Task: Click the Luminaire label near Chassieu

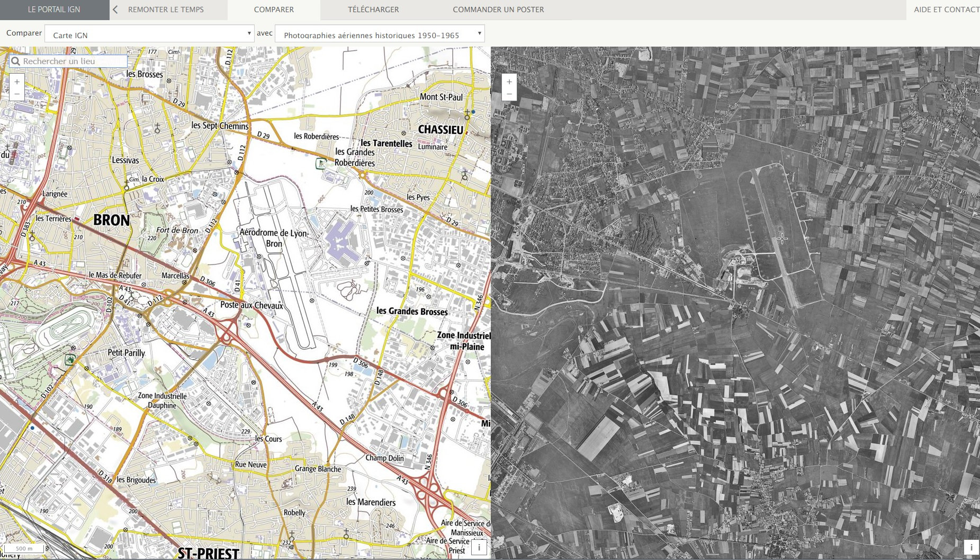Action: coord(433,147)
